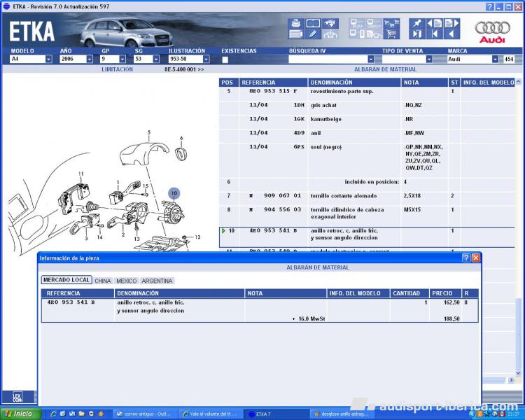Viewport: 525px width, 420px height.
Task: Click callout 10 in the illustration
Action: pyautogui.click(x=174, y=193)
